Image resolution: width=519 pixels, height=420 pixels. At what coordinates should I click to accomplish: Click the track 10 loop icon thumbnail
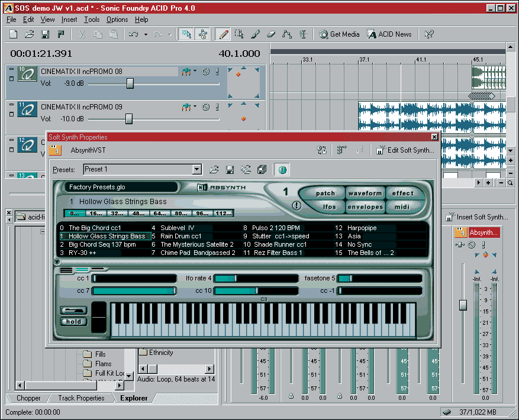(x=27, y=74)
